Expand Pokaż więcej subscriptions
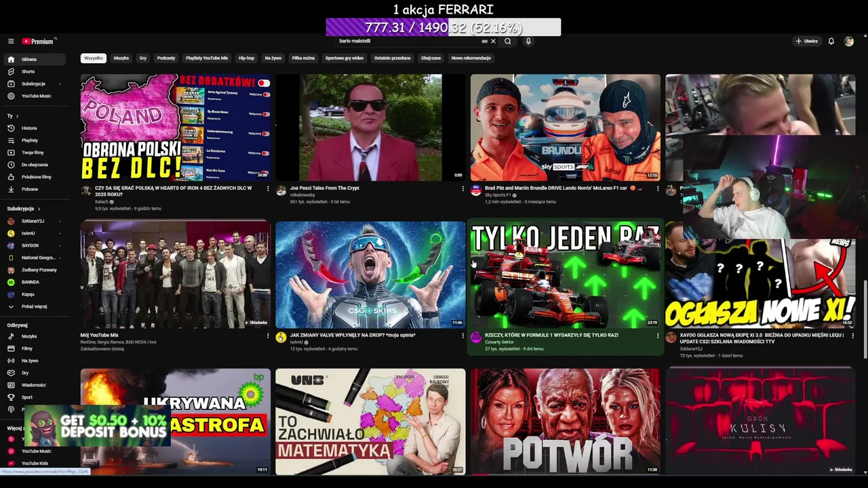This screenshot has width=868, height=488. coord(34,306)
